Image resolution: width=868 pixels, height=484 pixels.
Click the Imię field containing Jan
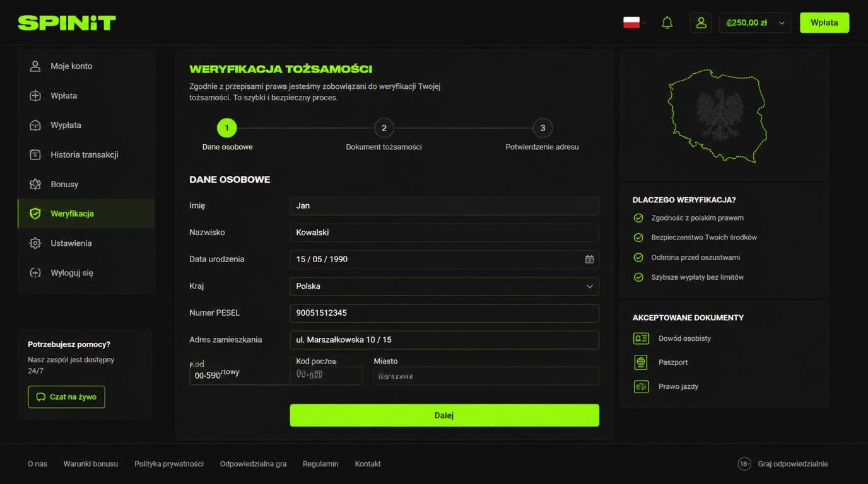click(x=444, y=205)
